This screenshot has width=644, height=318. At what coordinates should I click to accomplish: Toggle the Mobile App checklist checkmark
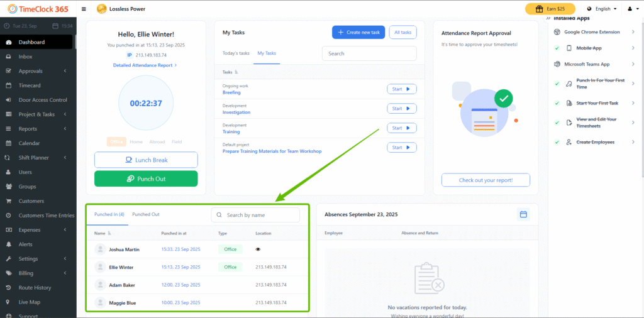click(557, 48)
